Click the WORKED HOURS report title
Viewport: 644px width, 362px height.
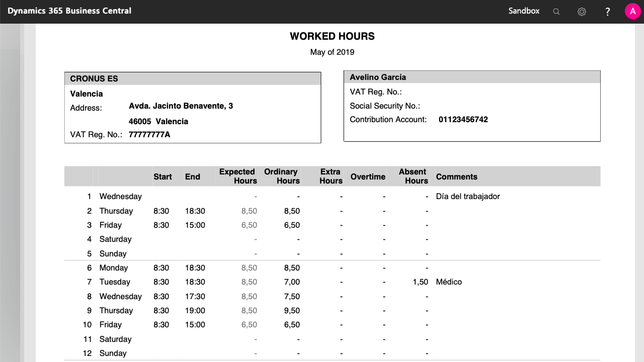(x=332, y=36)
